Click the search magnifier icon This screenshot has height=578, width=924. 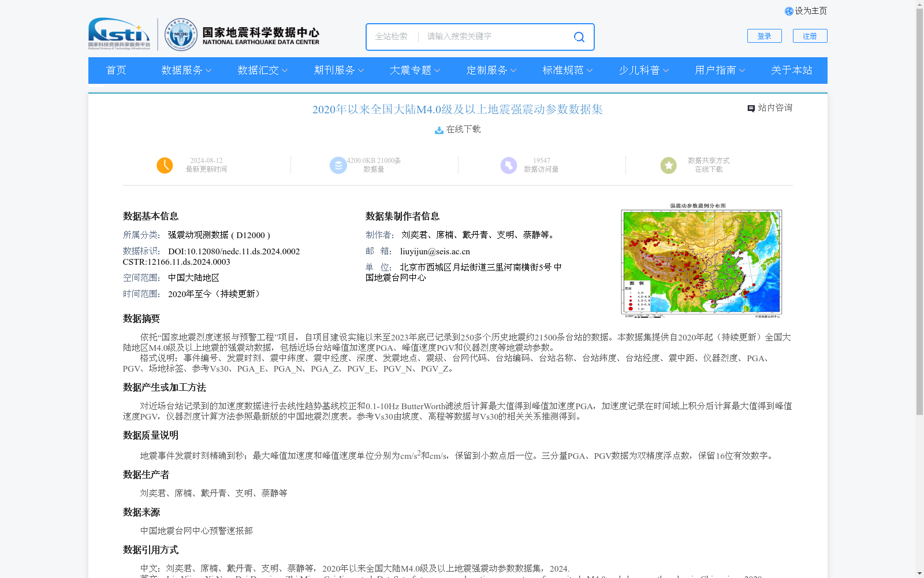click(579, 37)
